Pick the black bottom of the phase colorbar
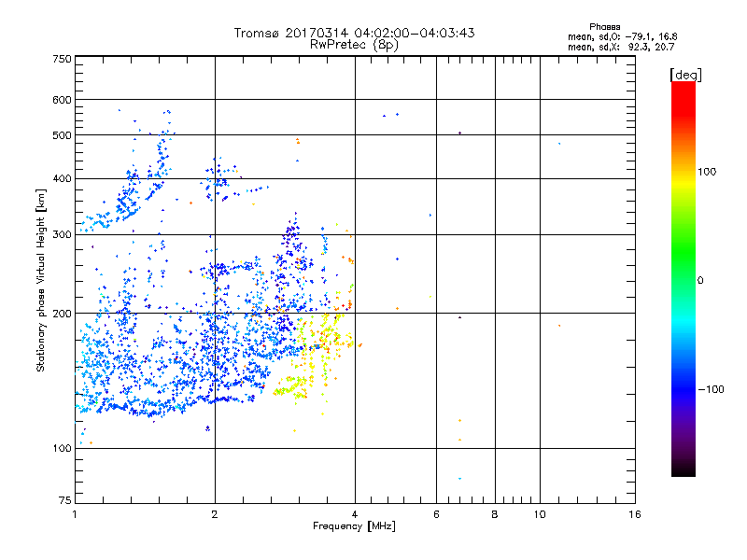747x560 pixels. point(684,469)
